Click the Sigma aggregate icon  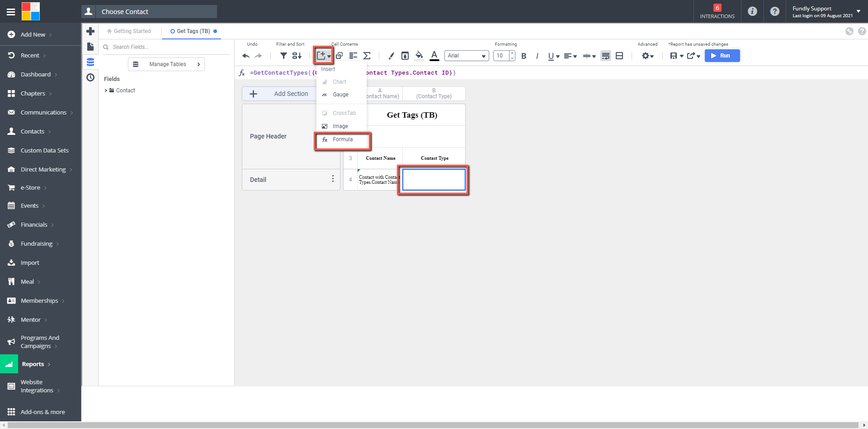pos(367,56)
